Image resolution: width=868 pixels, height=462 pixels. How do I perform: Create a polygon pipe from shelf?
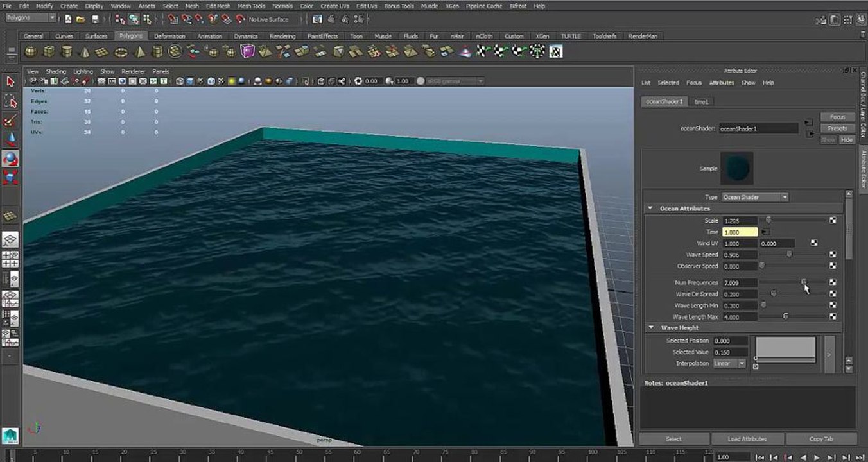click(157, 51)
